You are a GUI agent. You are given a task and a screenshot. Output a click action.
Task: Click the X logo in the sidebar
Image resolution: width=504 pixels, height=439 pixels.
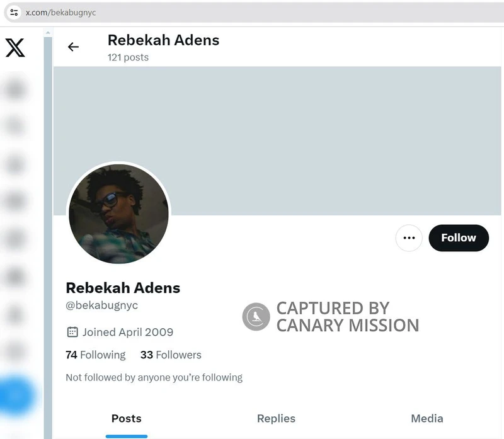tap(16, 47)
